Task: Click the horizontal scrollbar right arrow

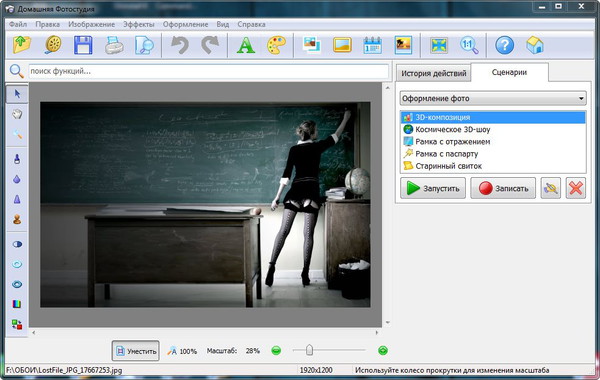Action: (377, 333)
